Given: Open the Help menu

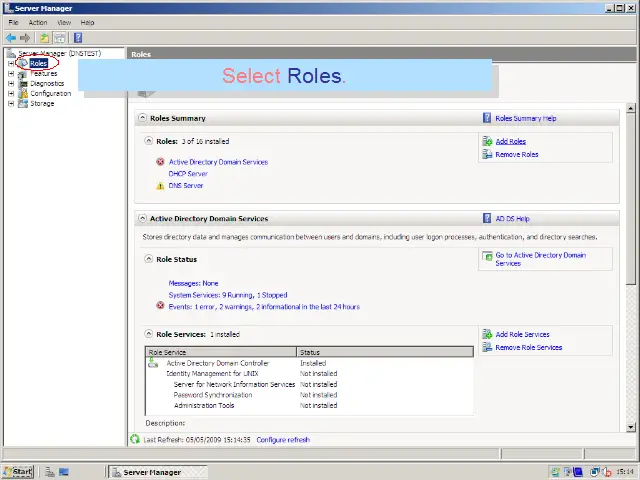Looking at the screenshot, I should point(87,22).
